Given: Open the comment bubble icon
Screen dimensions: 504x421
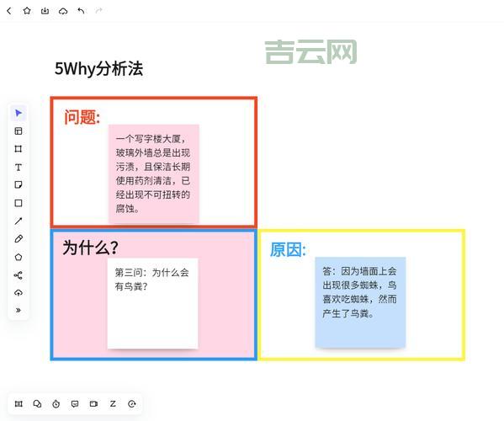Looking at the screenshot, I should click(x=75, y=404).
